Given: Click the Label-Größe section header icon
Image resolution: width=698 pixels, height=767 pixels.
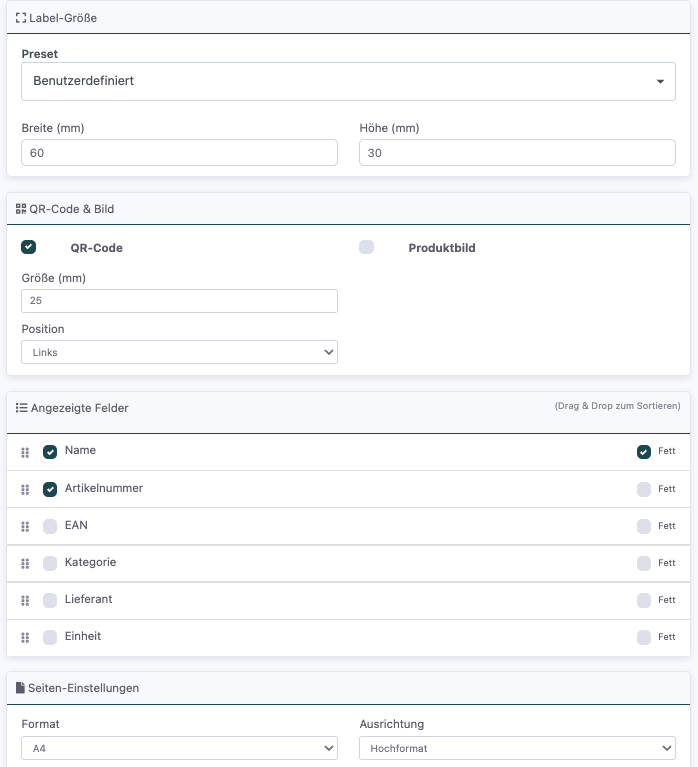Looking at the screenshot, I should point(21,18).
